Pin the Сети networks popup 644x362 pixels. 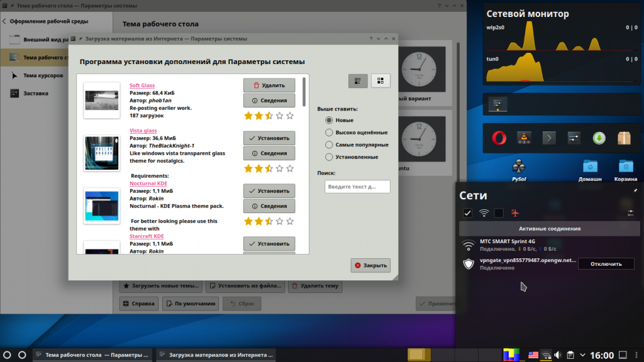tap(635, 190)
